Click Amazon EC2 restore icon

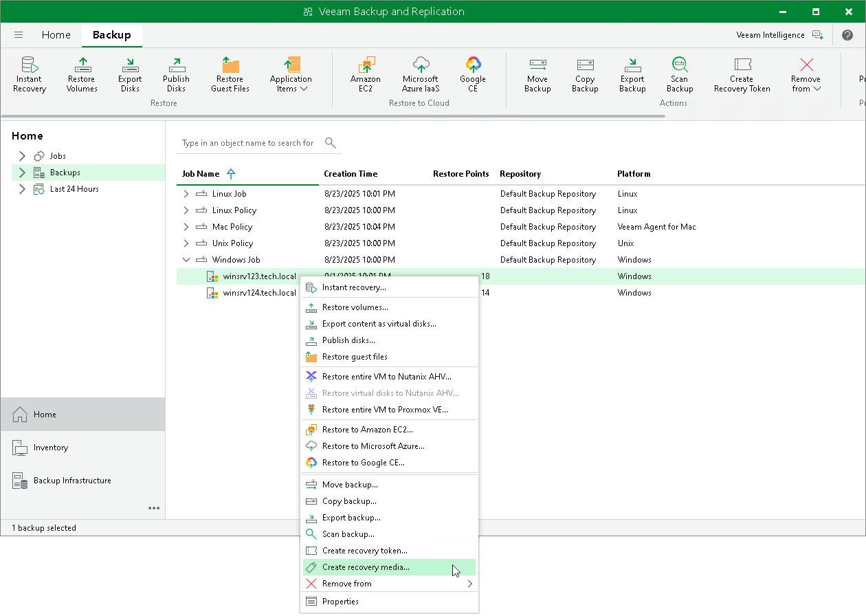366,75
